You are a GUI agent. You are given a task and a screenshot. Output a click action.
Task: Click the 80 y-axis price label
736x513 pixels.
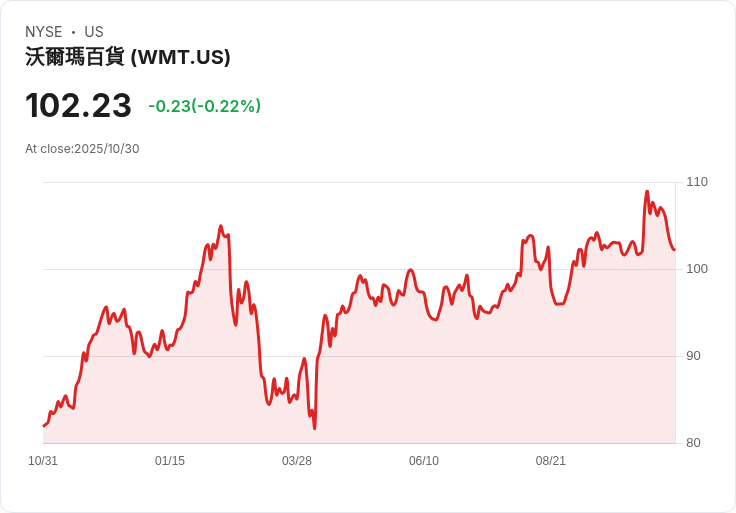pos(693,443)
